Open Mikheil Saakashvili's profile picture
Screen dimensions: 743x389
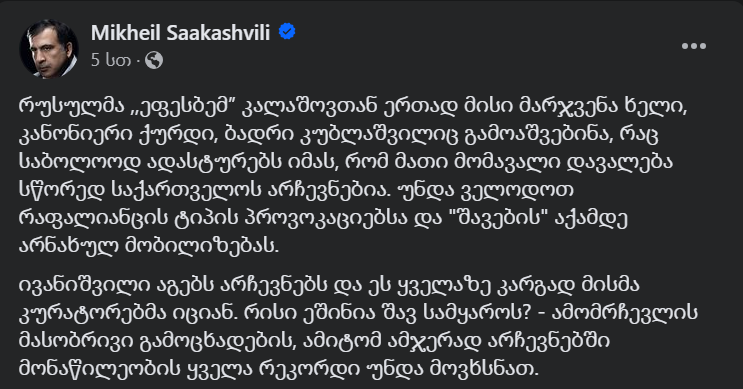[x=48, y=49]
